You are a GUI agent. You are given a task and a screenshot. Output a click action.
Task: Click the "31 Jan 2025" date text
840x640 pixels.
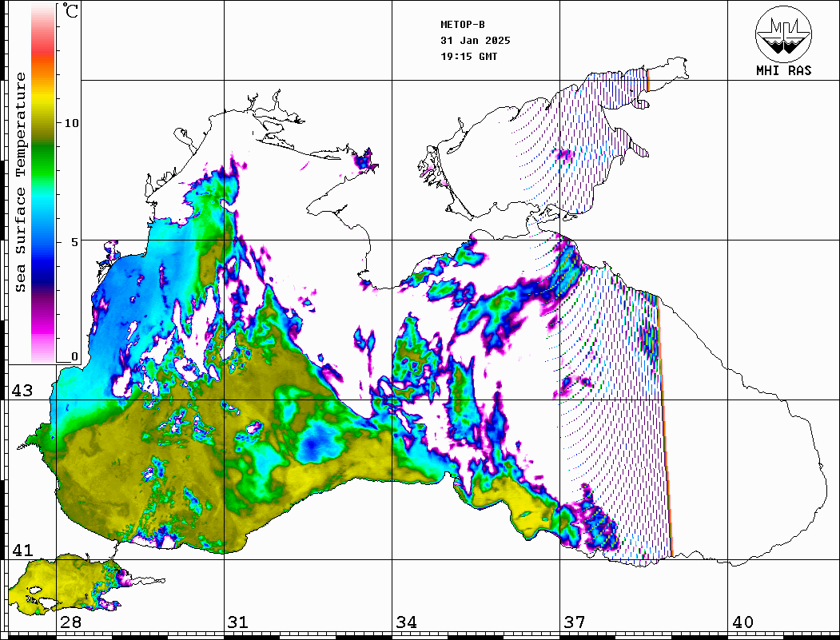475,41
